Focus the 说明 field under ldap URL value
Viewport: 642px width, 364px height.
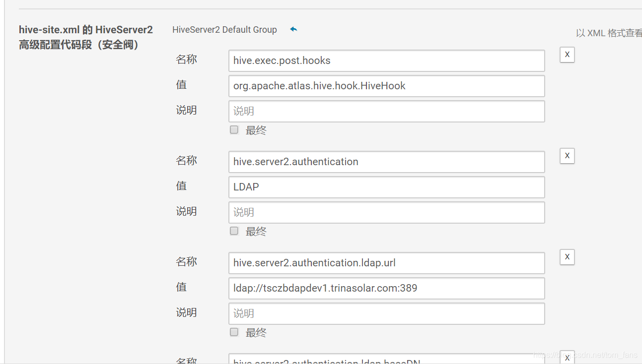click(387, 313)
